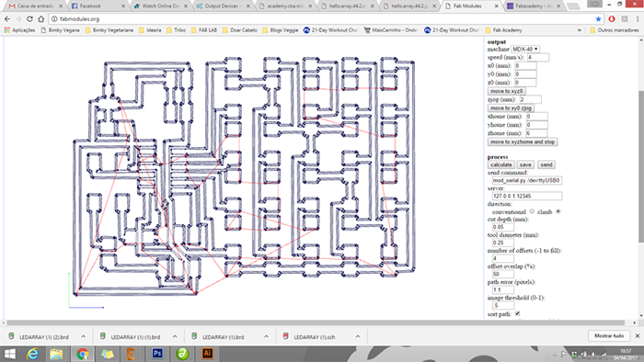
Task: Open the green round taskbar app icon
Action: click(x=182, y=354)
